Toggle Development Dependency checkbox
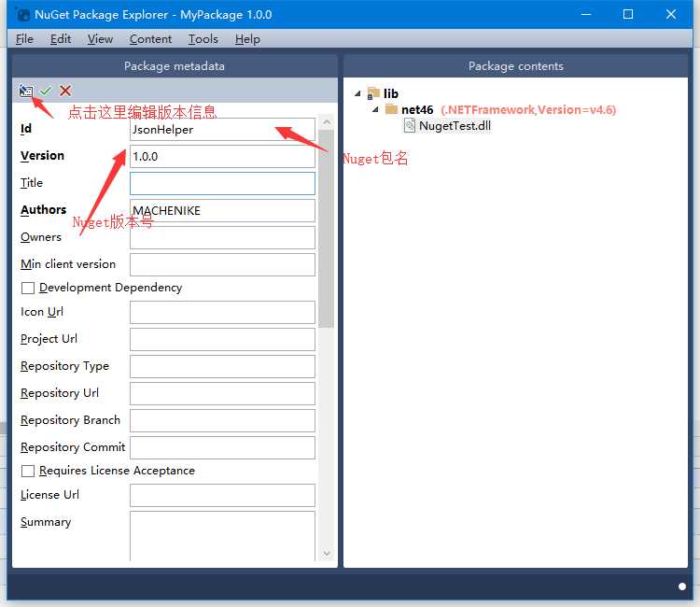 (28, 288)
